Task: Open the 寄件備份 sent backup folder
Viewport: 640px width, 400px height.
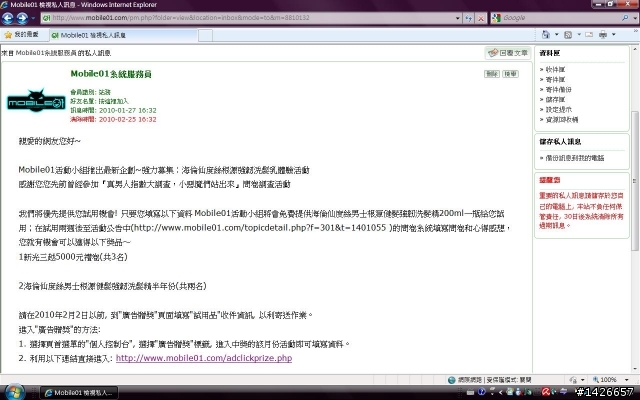Action: point(558,90)
